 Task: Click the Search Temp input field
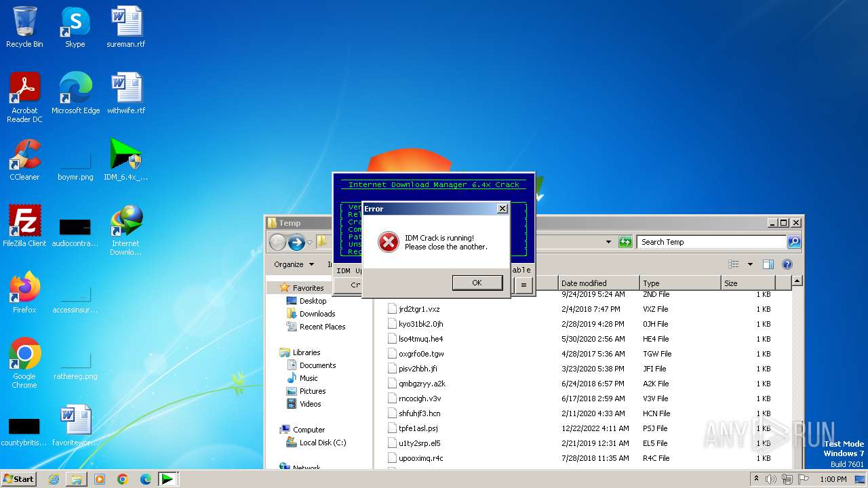point(711,242)
